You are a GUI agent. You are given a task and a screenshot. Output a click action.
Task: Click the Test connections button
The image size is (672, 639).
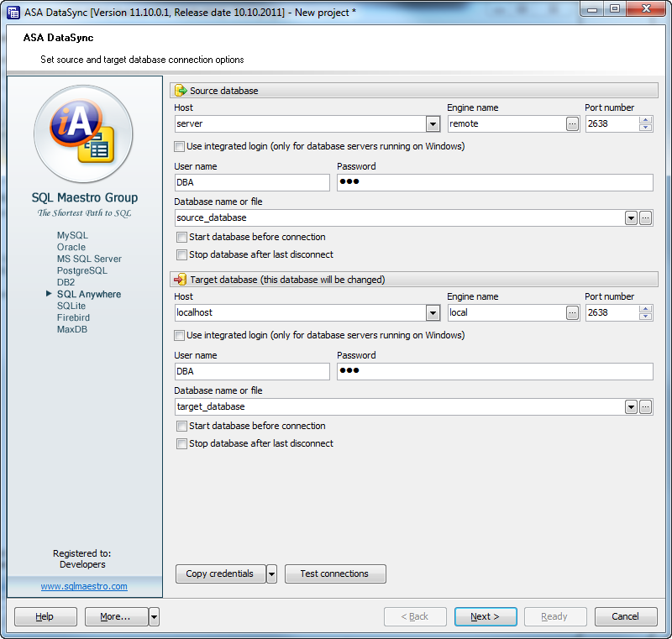[x=335, y=574]
